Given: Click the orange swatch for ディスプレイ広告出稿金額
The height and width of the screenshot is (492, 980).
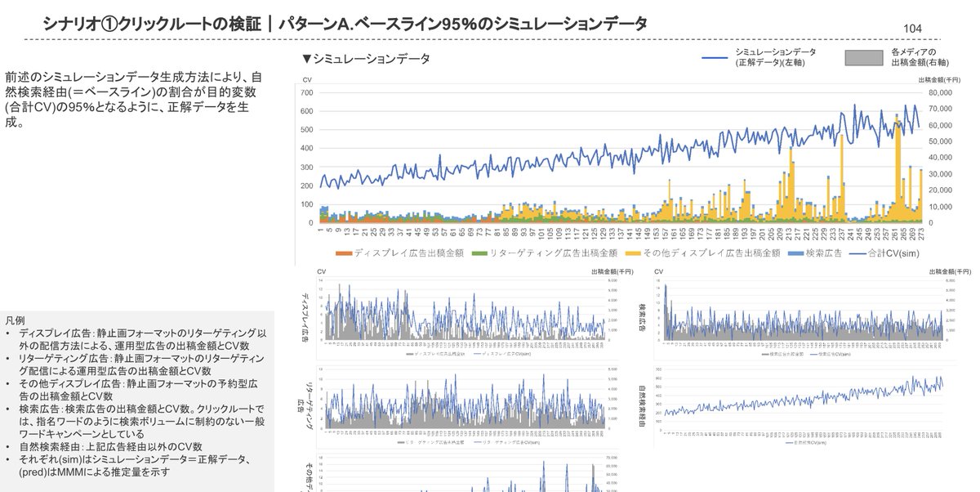Looking at the screenshot, I should coord(343,253).
